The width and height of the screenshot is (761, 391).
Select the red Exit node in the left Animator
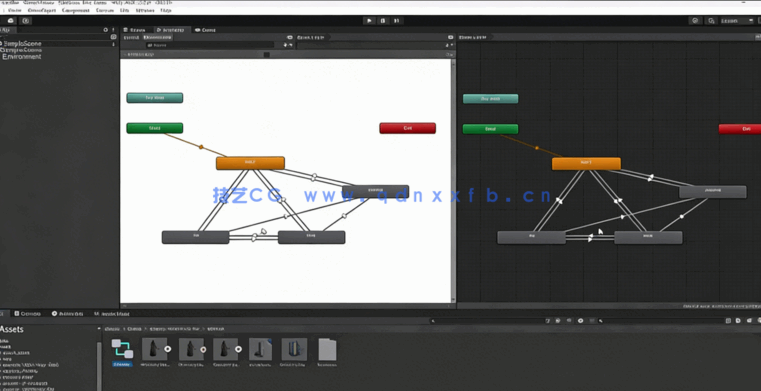tap(408, 128)
